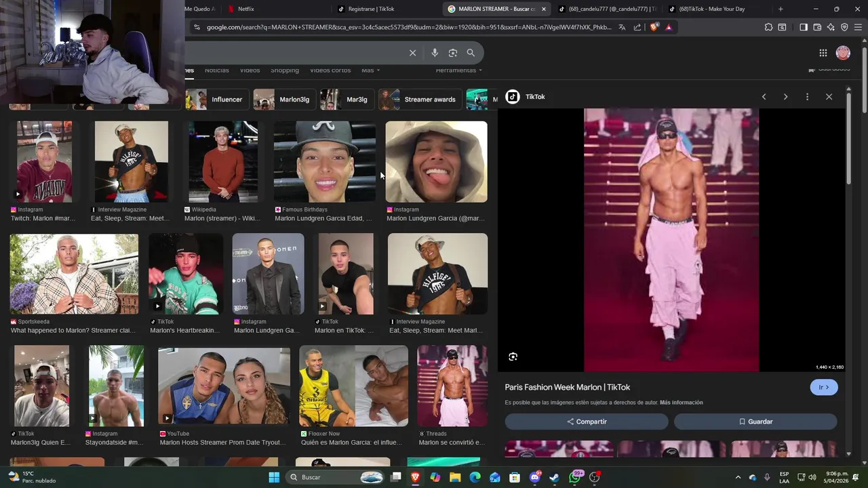This screenshot has height=488, width=868.
Task: Open Brave Wallet icon
Action: [x=817, y=27]
